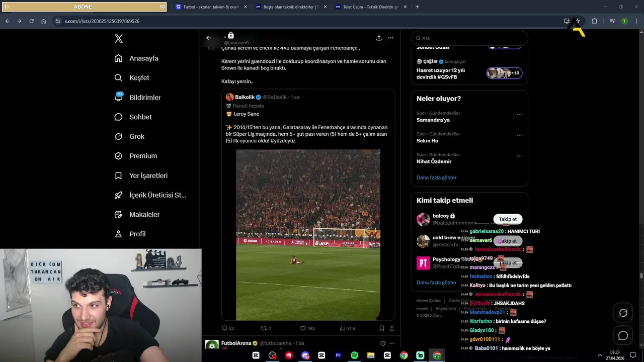Bookmark this page with the star icon
The height and width of the screenshot is (362, 644).
(x=578, y=21)
